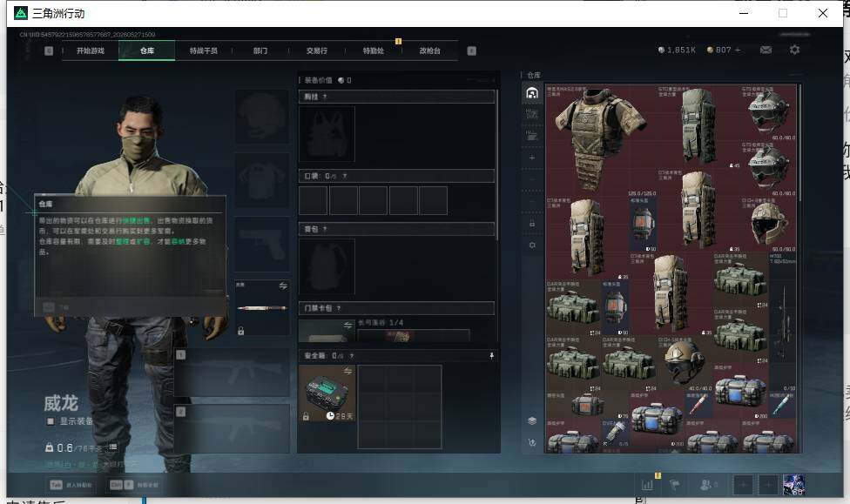Select the equipped knife melee slot
Image resolution: width=850 pixels, height=504 pixels.
point(262,308)
